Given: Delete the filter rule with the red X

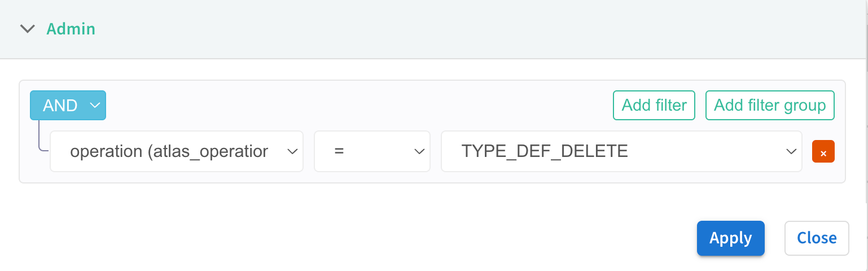Looking at the screenshot, I should coord(823,152).
